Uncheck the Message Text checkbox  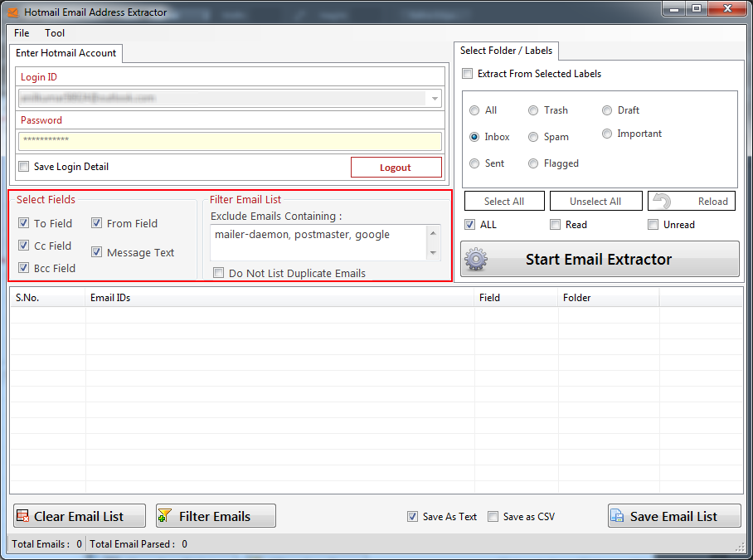(96, 251)
